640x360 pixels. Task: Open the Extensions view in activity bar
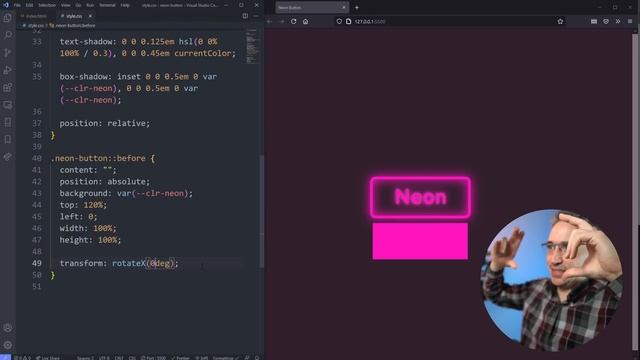pyautogui.click(x=7, y=87)
